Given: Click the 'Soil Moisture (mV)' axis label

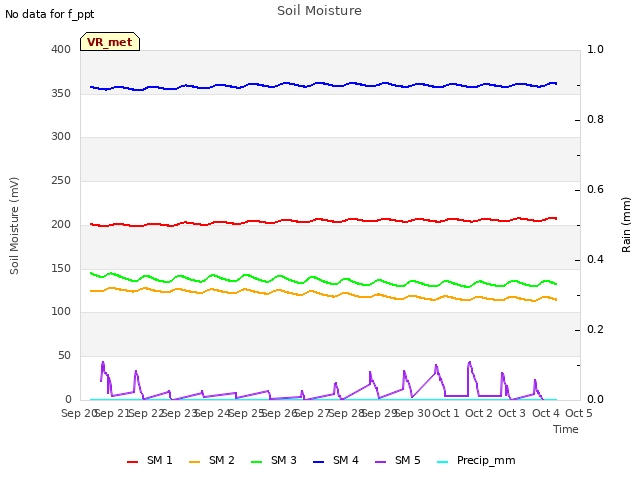Looking at the screenshot, I should coord(14,226).
